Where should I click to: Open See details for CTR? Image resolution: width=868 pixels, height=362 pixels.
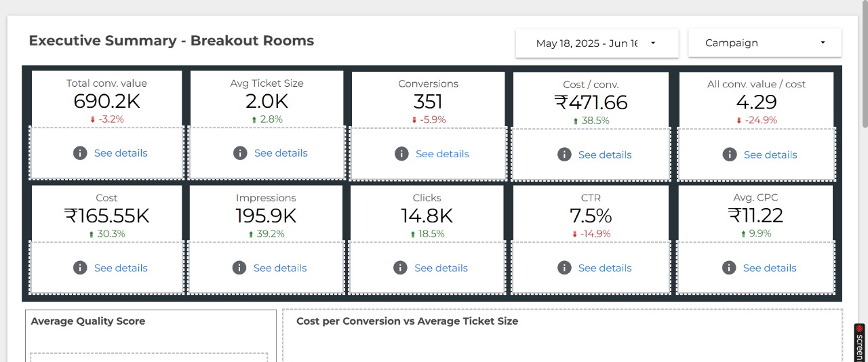click(605, 268)
